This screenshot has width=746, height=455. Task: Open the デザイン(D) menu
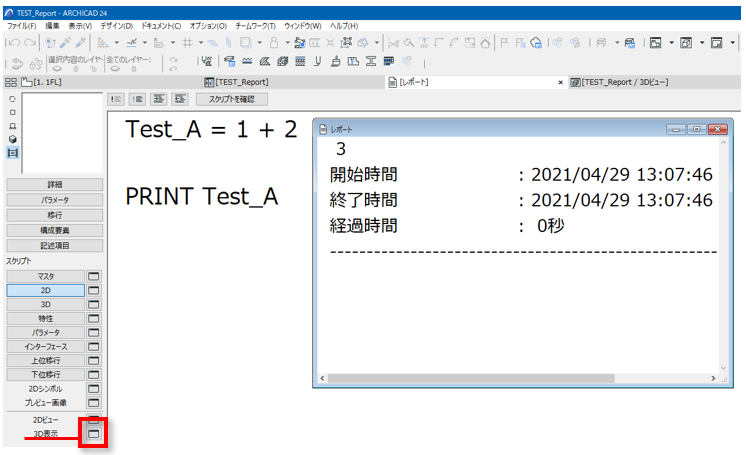[117, 26]
